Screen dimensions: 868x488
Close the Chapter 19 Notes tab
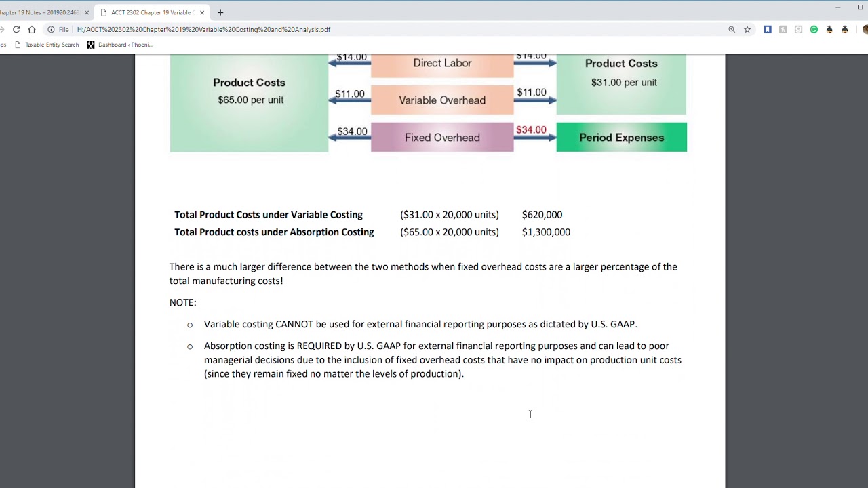click(87, 12)
